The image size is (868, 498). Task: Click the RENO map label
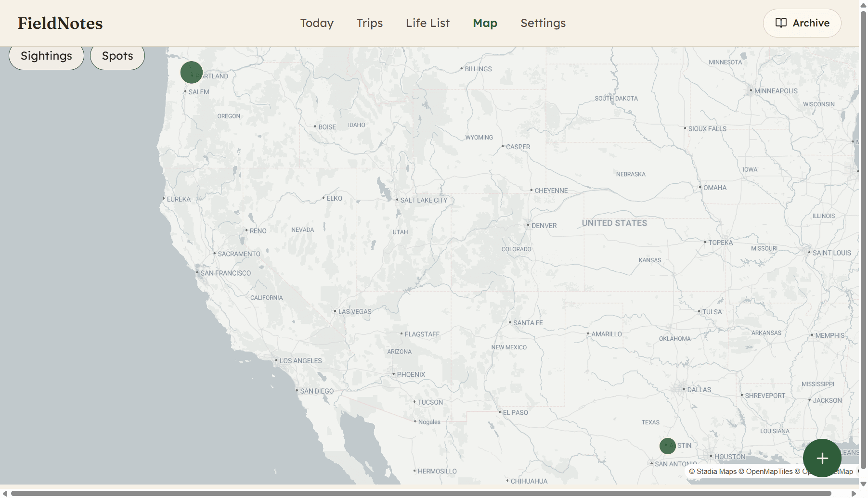(x=258, y=231)
